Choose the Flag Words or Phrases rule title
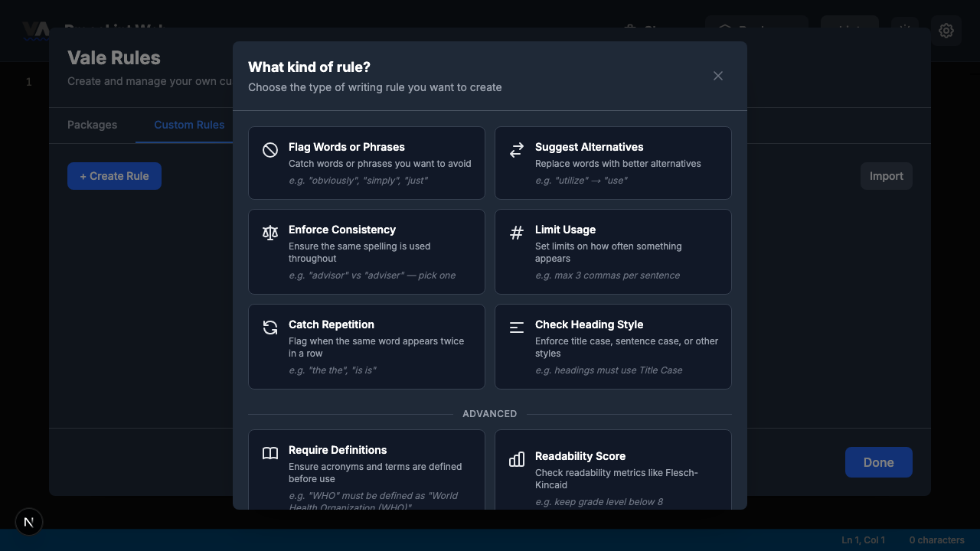 pos(347,147)
